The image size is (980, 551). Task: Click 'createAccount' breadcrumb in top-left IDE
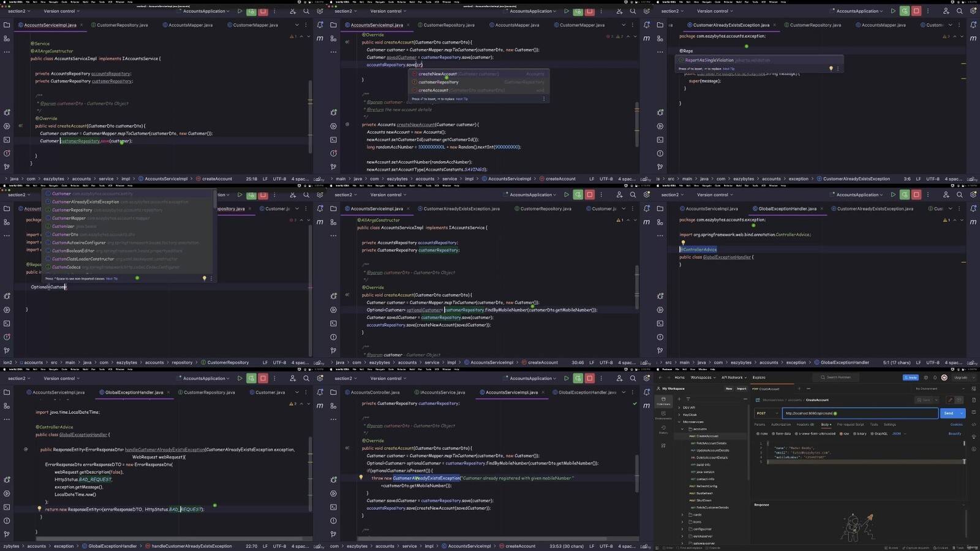coord(214,179)
